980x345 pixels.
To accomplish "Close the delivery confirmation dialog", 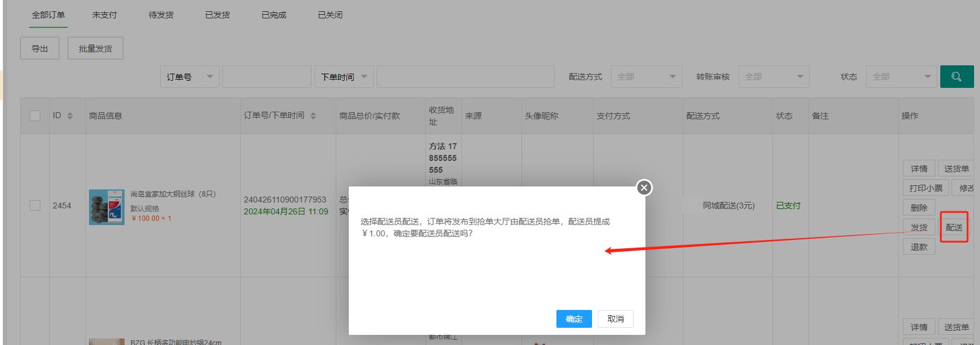I will pos(644,188).
